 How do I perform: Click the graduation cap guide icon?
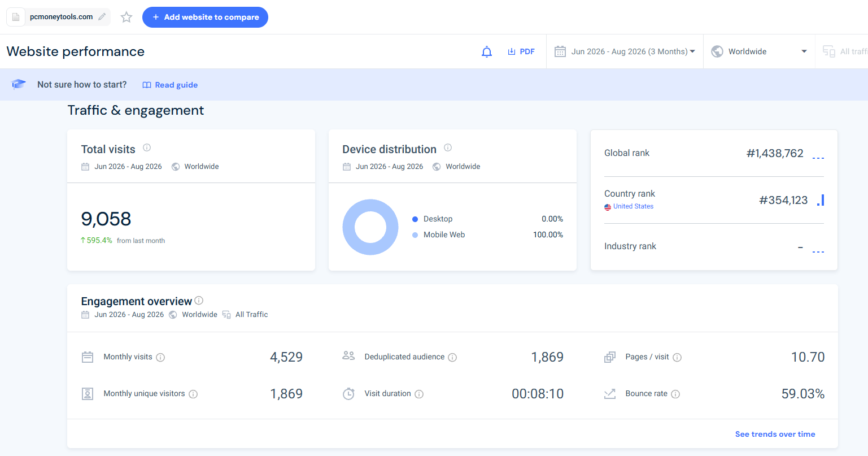coord(19,84)
